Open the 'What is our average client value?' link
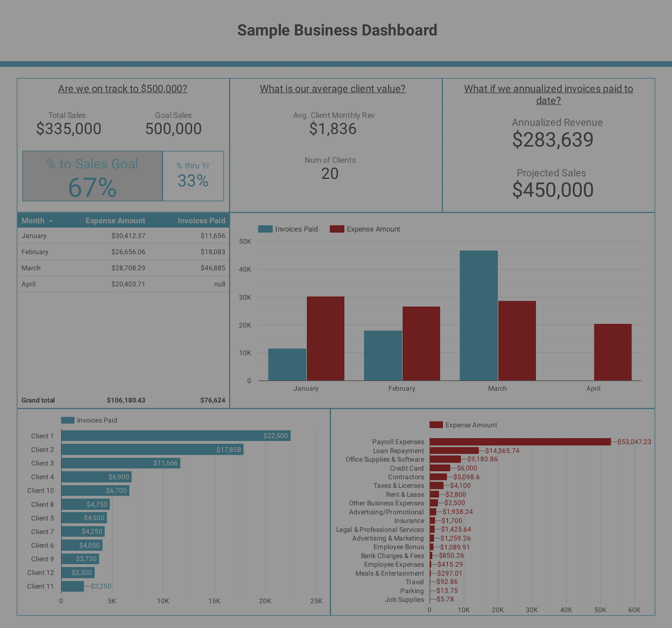The image size is (672, 628). tap(333, 89)
